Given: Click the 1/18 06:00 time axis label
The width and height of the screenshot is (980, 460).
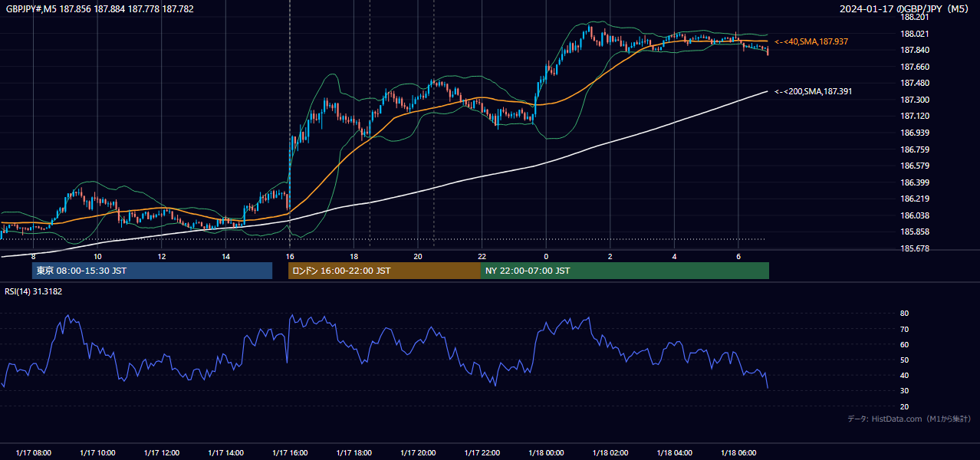Looking at the screenshot, I should pos(738,452).
